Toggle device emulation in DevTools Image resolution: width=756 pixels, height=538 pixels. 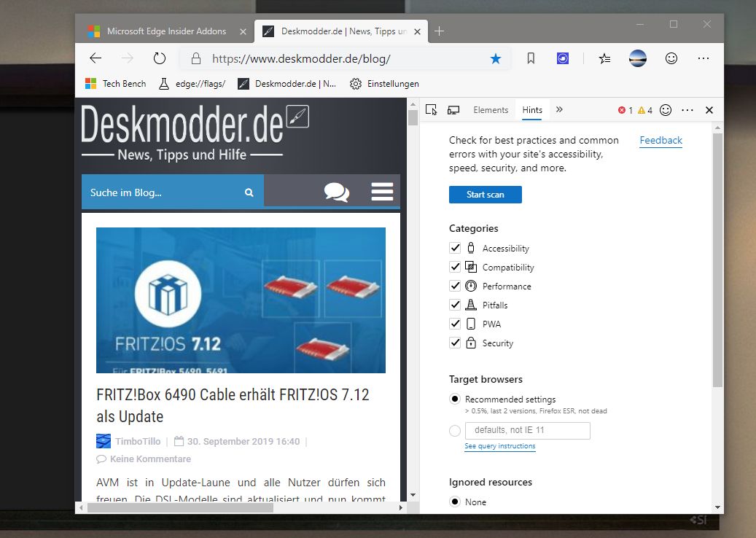(453, 110)
